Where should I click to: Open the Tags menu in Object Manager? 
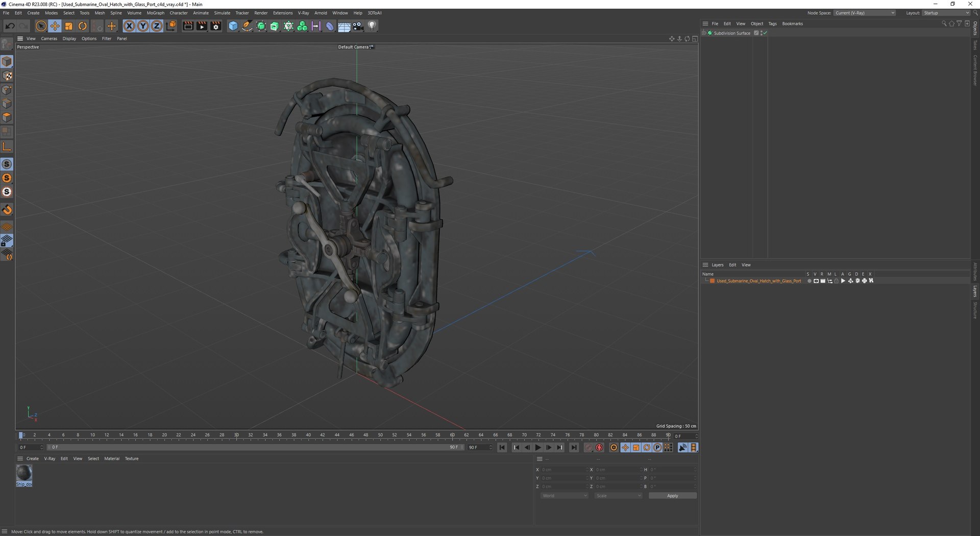click(772, 23)
